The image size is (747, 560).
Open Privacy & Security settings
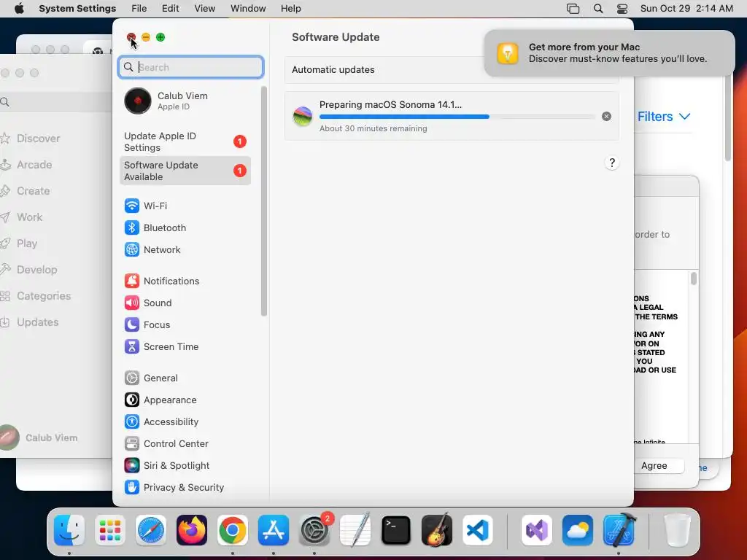click(186, 488)
